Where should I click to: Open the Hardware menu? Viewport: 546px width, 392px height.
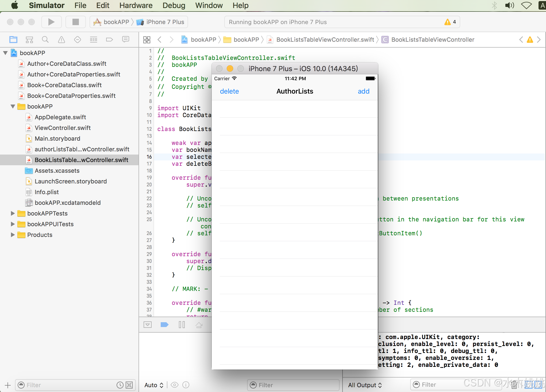tap(136, 5)
